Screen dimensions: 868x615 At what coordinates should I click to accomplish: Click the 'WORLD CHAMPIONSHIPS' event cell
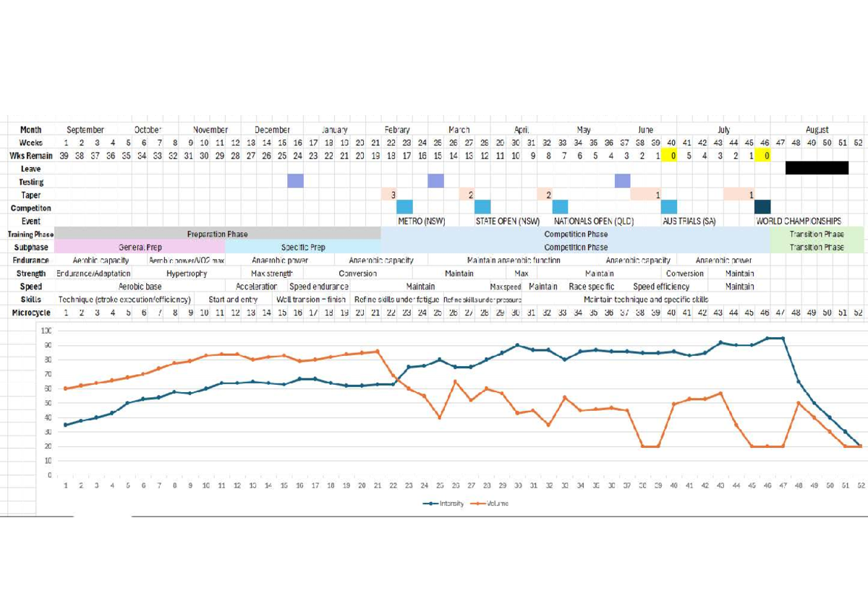[x=799, y=221]
